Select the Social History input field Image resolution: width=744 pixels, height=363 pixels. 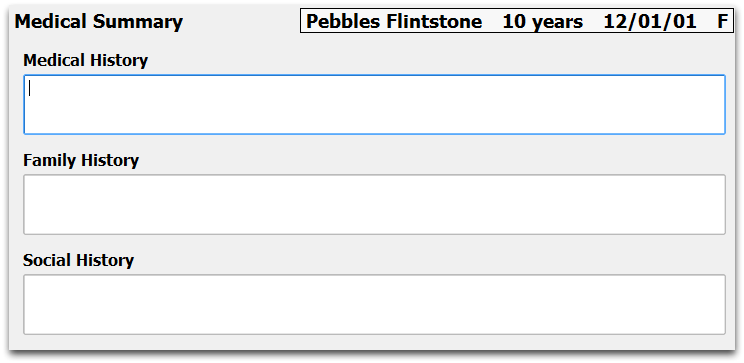(x=374, y=304)
